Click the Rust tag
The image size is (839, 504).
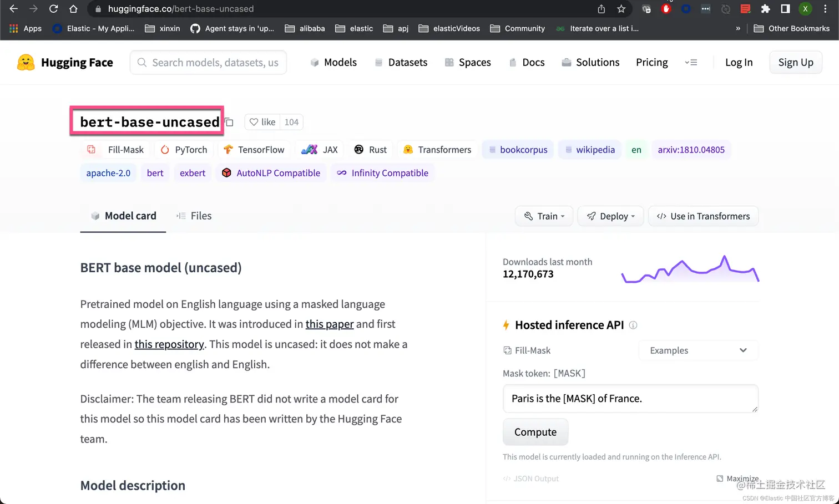(x=371, y=150)
